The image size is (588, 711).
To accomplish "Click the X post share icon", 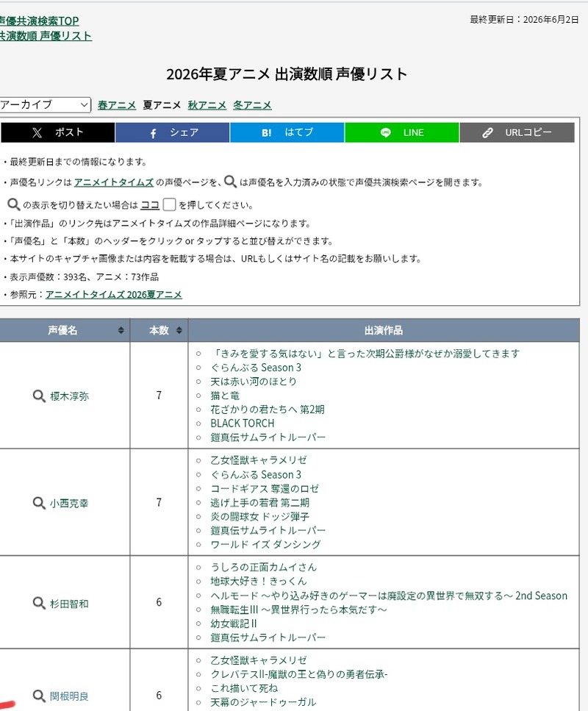I will pos(37,132).
